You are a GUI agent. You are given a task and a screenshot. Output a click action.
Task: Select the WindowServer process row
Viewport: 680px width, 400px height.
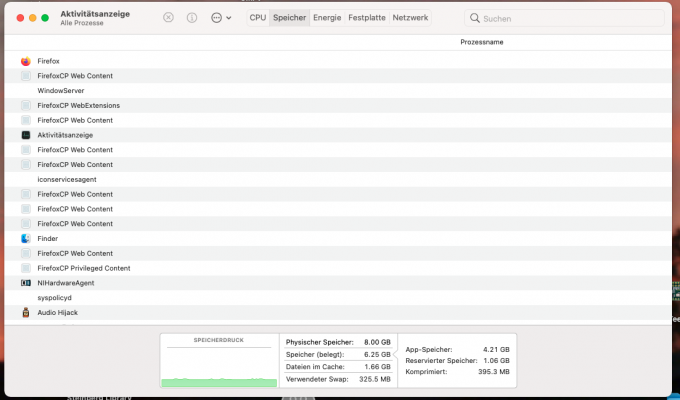click(338, 91)
